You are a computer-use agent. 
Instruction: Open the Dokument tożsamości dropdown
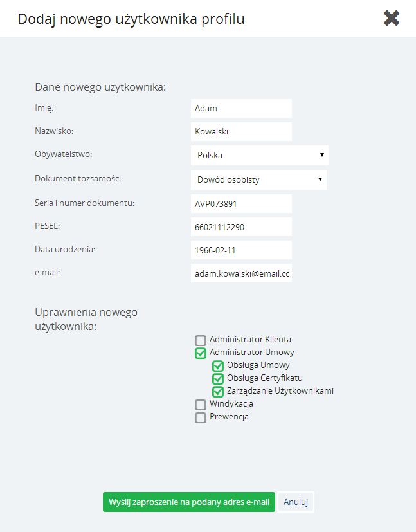(258, 180)
